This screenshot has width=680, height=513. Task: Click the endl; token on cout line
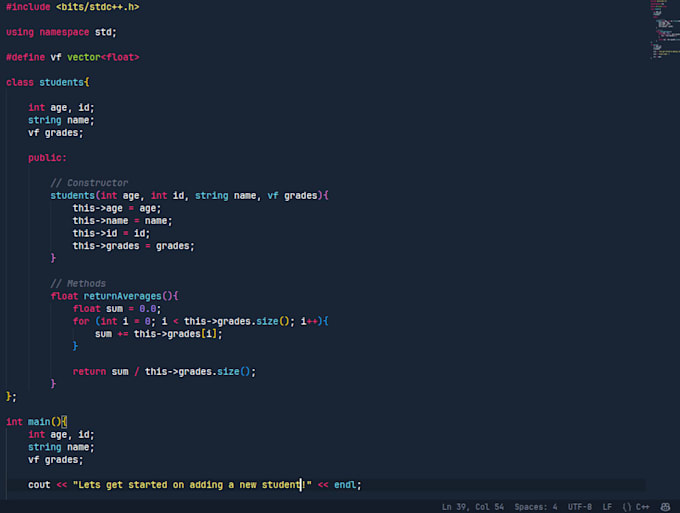point(348,485)
